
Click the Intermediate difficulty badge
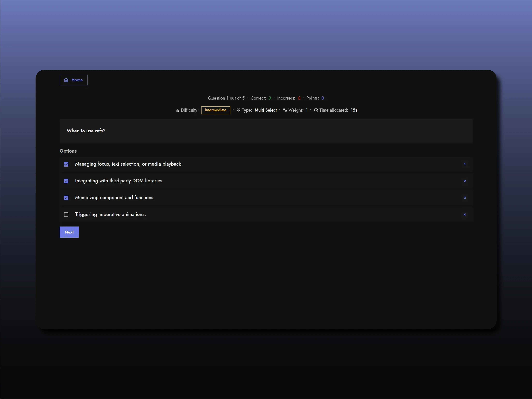pyautogui.click(x=216, y=110)
